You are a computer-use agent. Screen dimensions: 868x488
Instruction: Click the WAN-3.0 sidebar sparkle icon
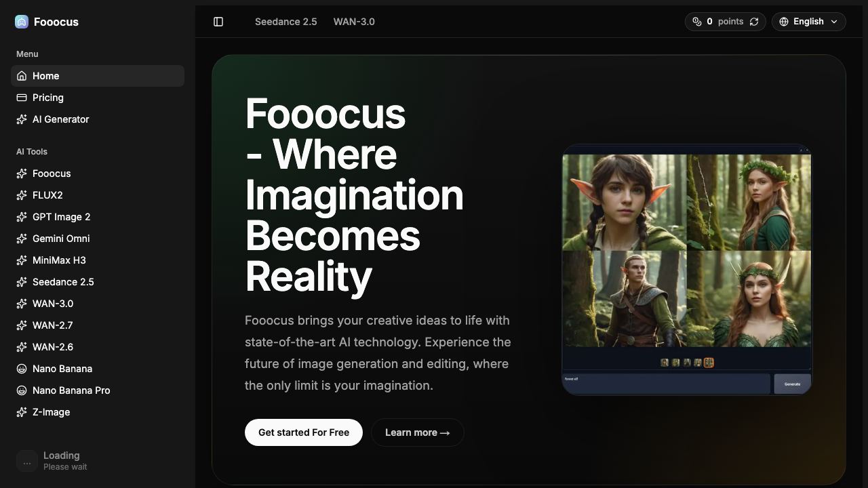(22, 304)
